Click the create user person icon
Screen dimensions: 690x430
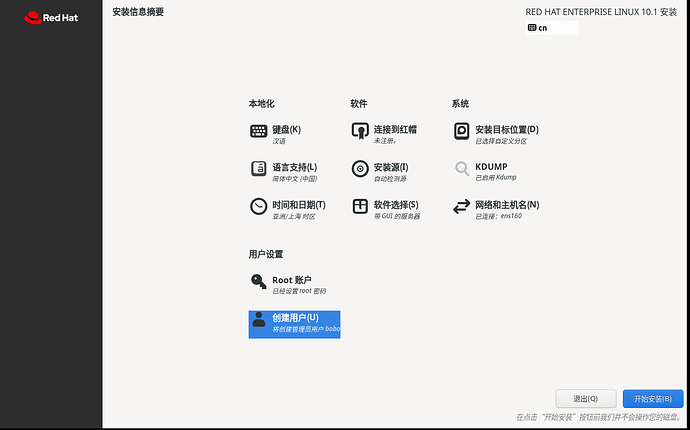(259, 320)
